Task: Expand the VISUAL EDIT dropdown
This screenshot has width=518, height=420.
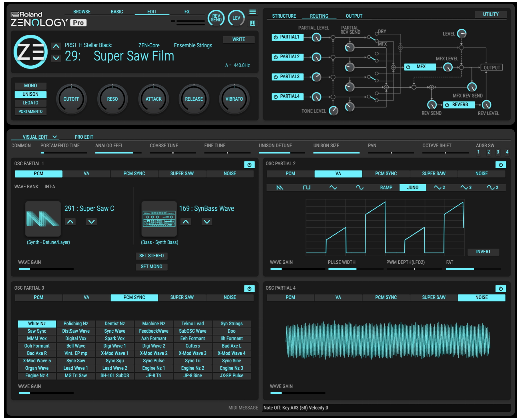Action: coord(55,137)
